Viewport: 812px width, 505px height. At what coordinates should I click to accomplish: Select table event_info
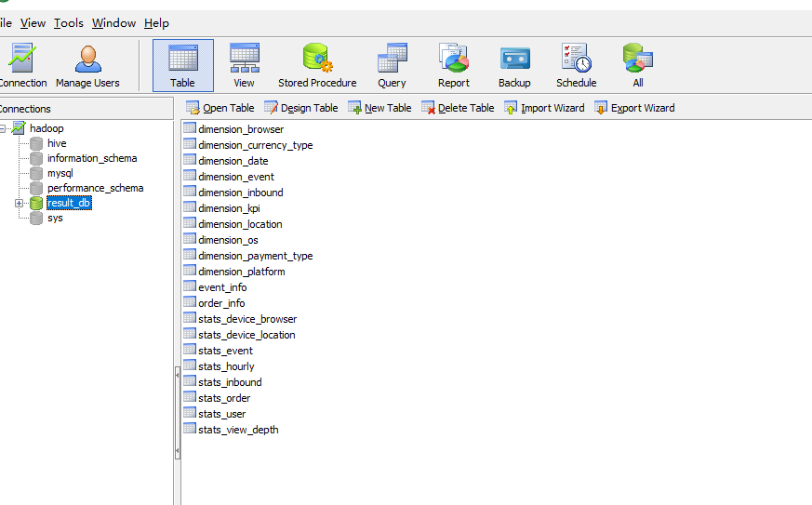(222, 287)
